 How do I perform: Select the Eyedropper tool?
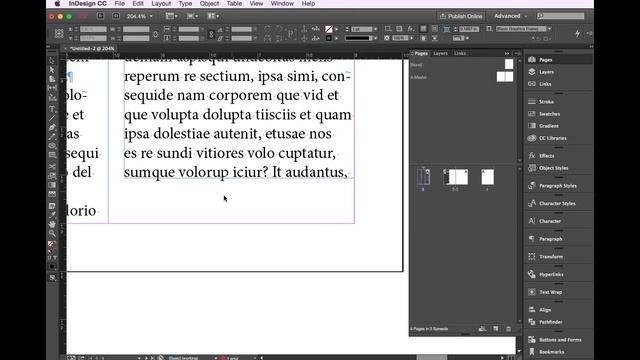click(52, 215)
